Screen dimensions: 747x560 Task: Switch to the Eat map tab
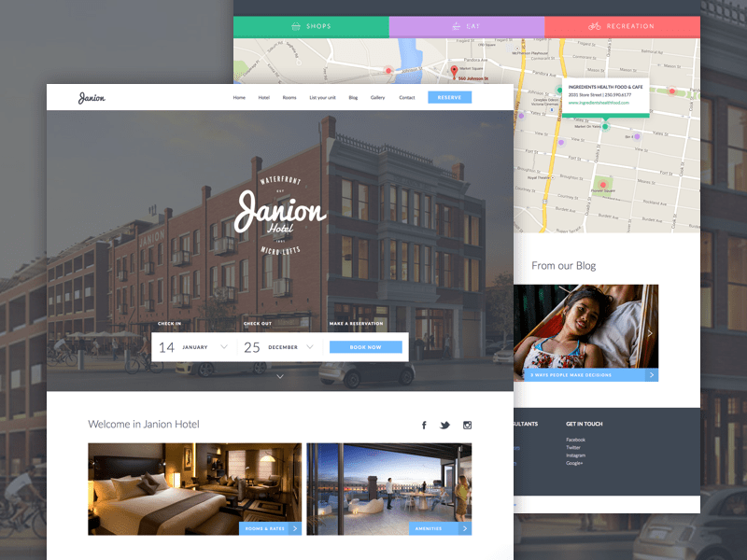[x=466, y=27]
